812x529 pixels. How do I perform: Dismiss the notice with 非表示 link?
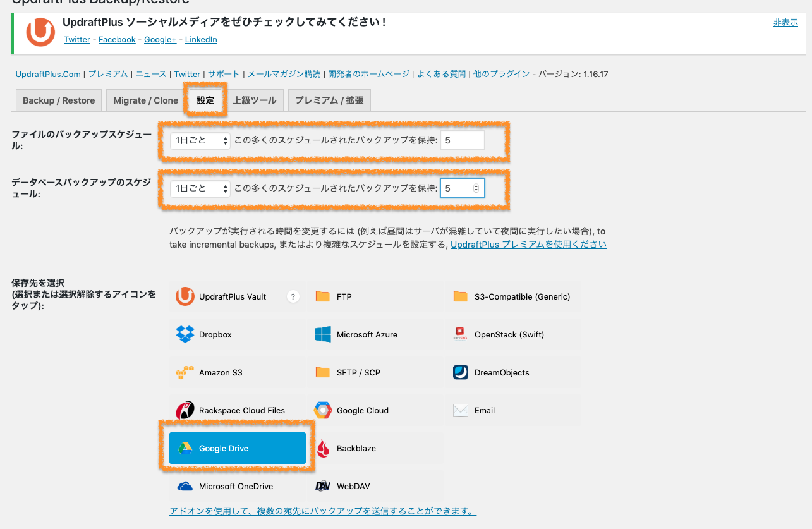[x=785, y=22]
